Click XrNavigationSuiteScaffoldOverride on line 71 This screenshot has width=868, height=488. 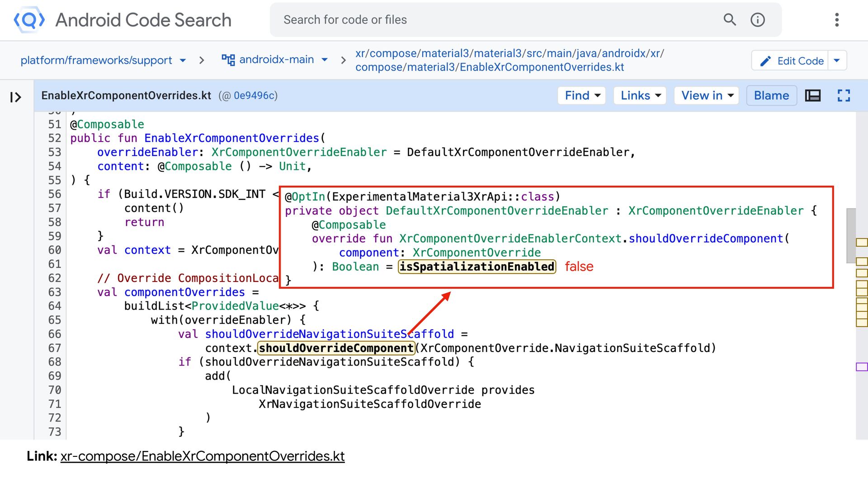[x=370, y=404]
